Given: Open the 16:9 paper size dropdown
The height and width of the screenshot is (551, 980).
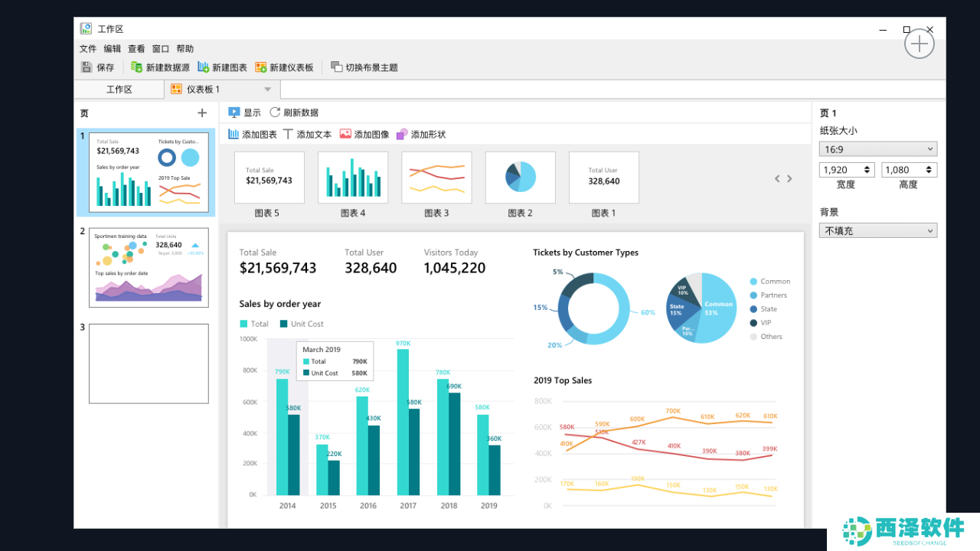Looking at the screenshot, I should (x=878, y=149).
